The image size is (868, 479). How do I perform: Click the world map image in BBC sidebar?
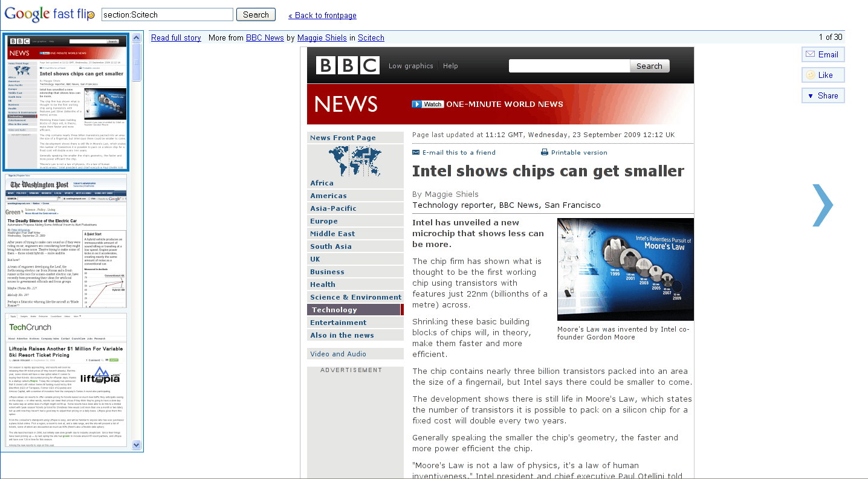tap(355, 161)
